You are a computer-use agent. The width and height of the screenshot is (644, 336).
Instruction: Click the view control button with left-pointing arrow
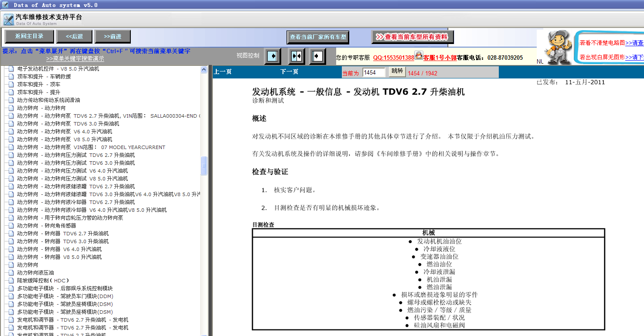coord(317,56)
